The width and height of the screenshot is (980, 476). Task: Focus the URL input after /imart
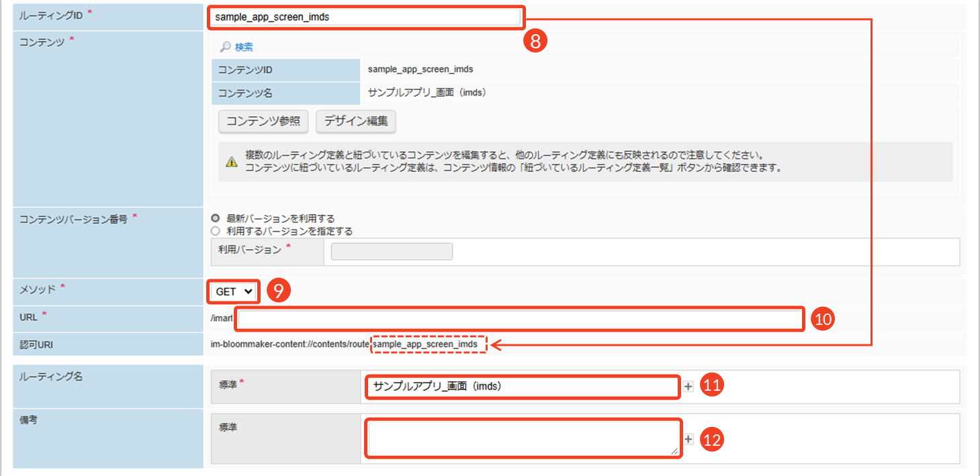point(519,319)
